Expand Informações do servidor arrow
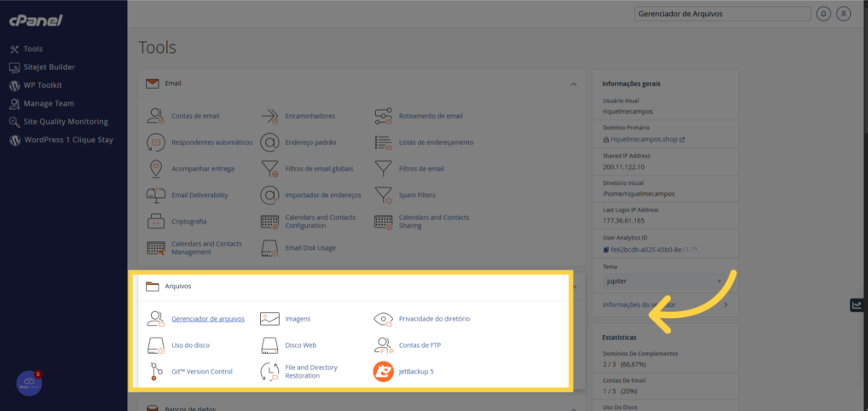Image resolution: width=868 pixels, height=411 pixels. tap(725, 304)
